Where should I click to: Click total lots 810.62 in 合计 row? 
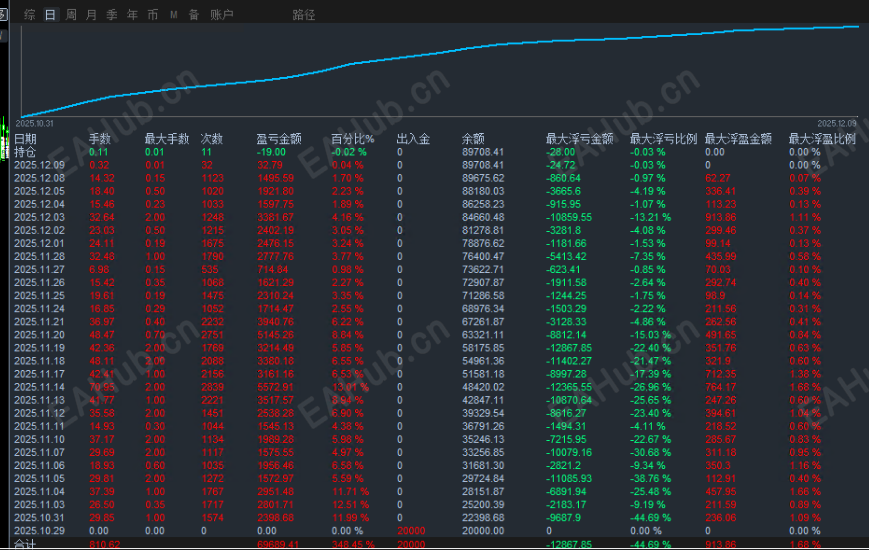point(105,544)
